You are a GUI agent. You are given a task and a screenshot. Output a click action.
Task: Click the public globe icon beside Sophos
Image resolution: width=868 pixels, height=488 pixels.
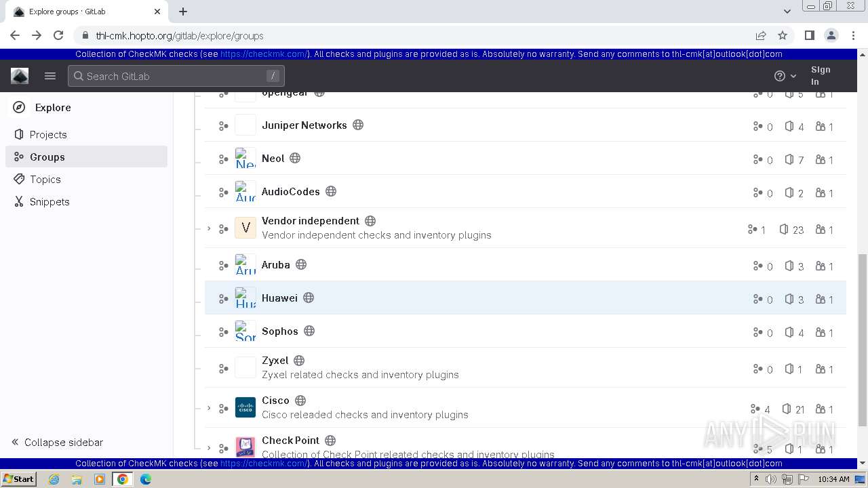coord(309,331)
